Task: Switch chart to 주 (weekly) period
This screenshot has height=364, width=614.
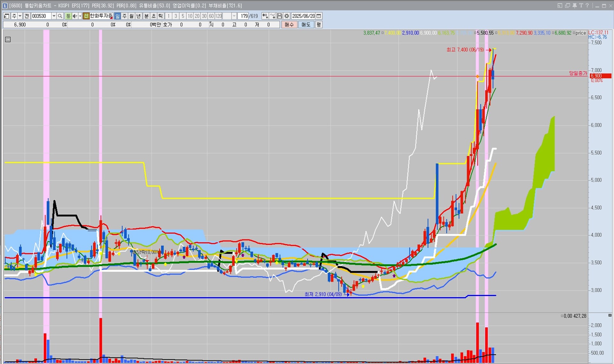Action: [124, 16]
